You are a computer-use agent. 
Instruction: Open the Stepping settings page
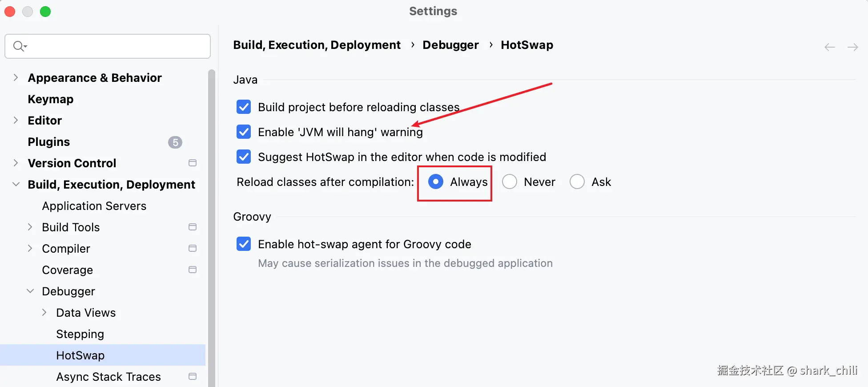tap(80, 334)
